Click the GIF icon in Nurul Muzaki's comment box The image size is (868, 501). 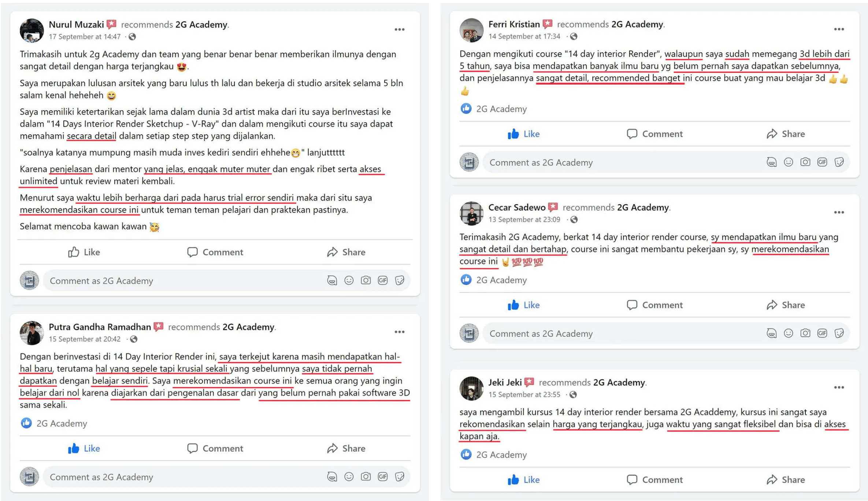click(x=382, y=281)
